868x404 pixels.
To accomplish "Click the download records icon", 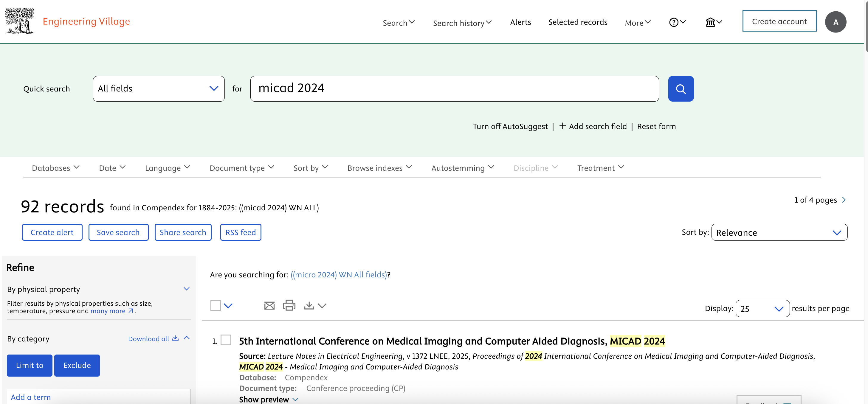I will pyautogui.click(x=309, y=305).
